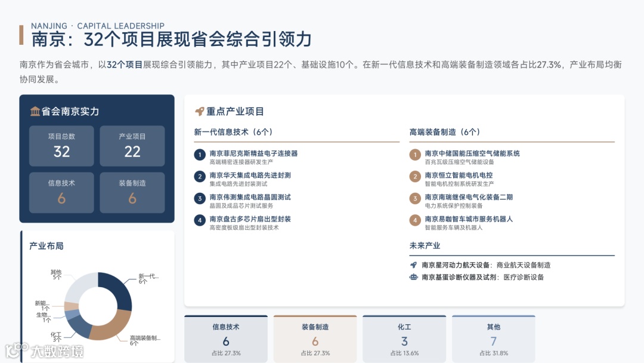Click the dark navy 新一代 donut segment
Viewport: 644px width, 363px height.
click(x=119, y=287)
